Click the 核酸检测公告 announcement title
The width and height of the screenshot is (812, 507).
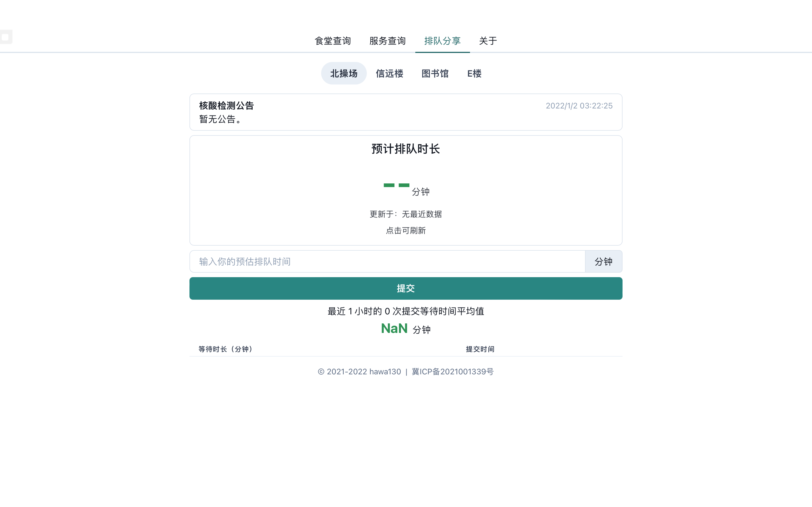[x=226, y=106]
